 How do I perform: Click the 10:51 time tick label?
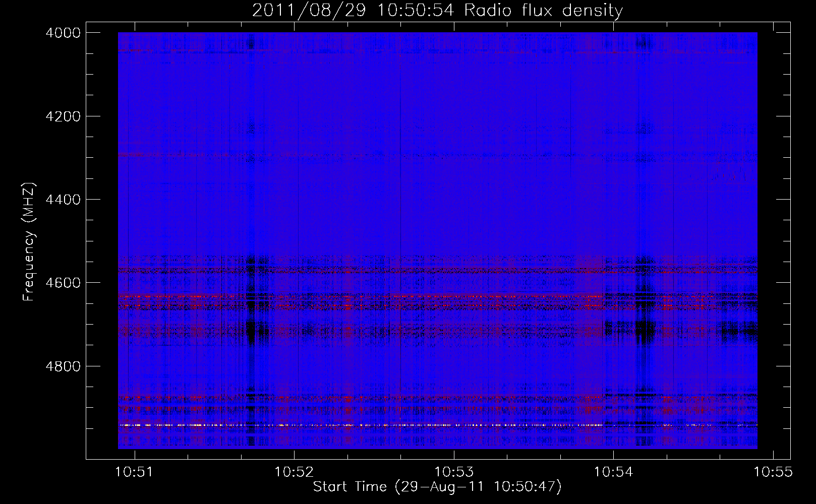134,472
